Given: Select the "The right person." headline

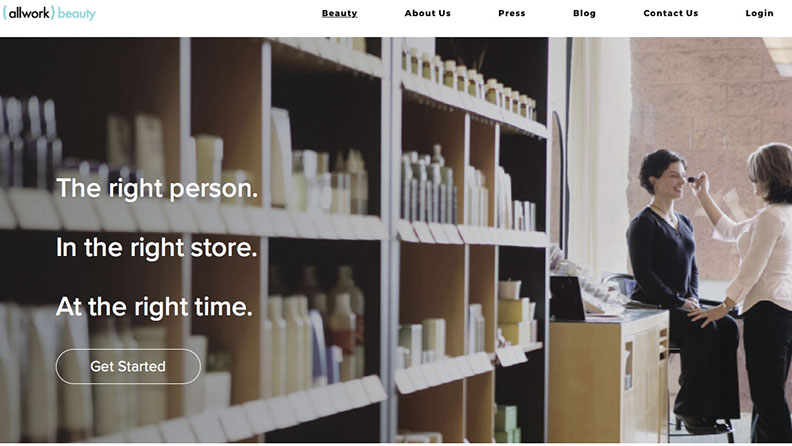Looking at the screenshot, I should click(157, 188).
